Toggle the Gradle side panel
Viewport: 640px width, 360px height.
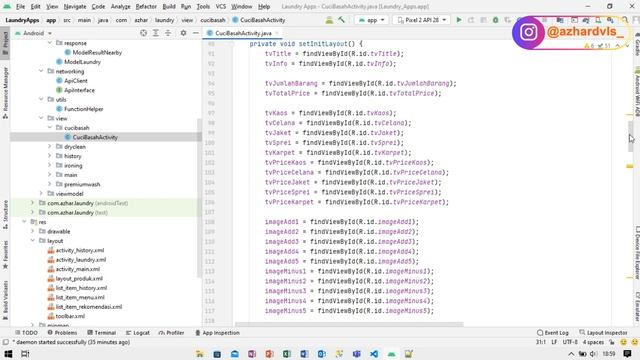click(636, 45)
